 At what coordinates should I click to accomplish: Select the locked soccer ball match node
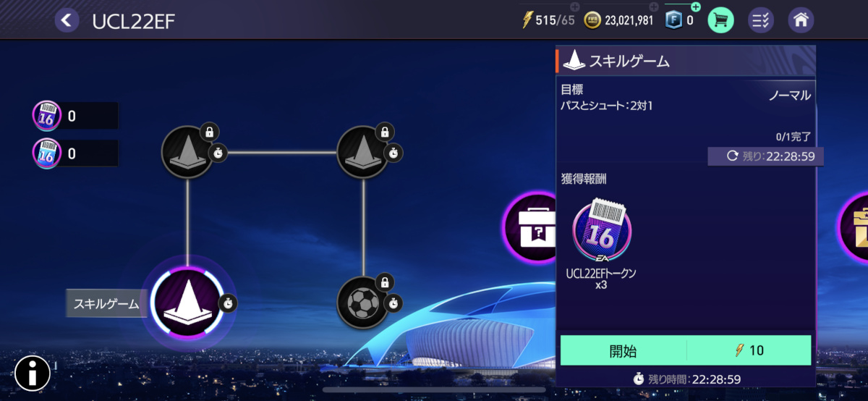coord(364,302)
